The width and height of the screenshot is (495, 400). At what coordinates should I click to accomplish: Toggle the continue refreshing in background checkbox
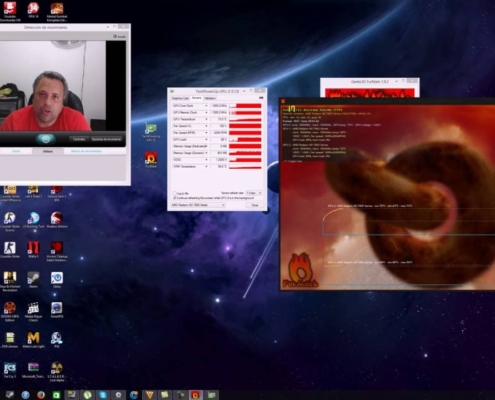175,198
